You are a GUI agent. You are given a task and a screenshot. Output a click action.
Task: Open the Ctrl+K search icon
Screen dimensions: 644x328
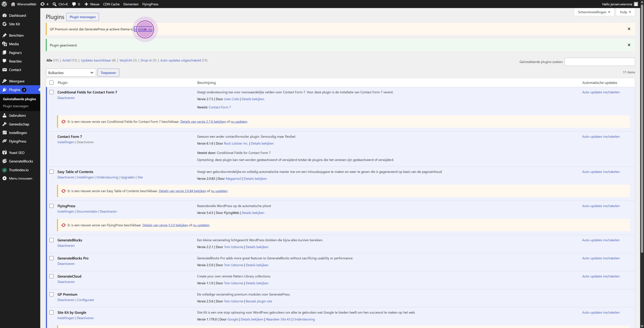point(55,4)
